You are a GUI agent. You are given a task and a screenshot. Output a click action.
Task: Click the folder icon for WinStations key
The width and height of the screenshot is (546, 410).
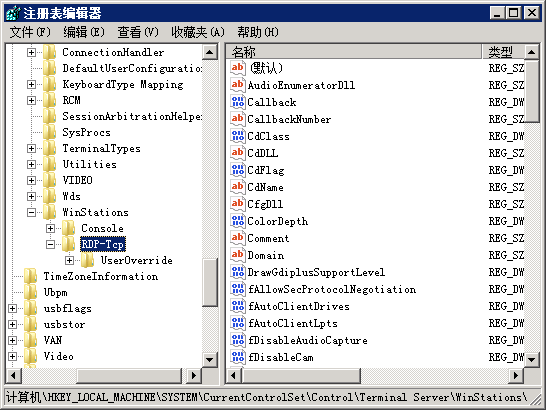pos(49,212)
